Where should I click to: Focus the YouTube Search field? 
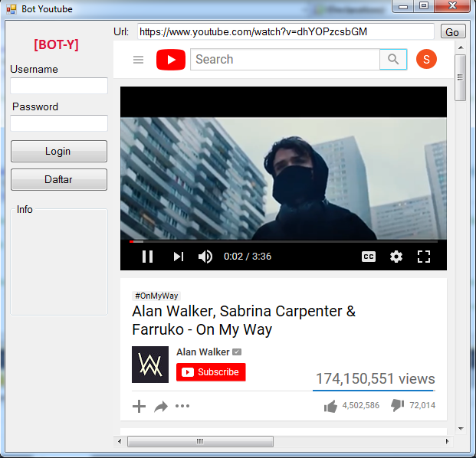point(284,60)
